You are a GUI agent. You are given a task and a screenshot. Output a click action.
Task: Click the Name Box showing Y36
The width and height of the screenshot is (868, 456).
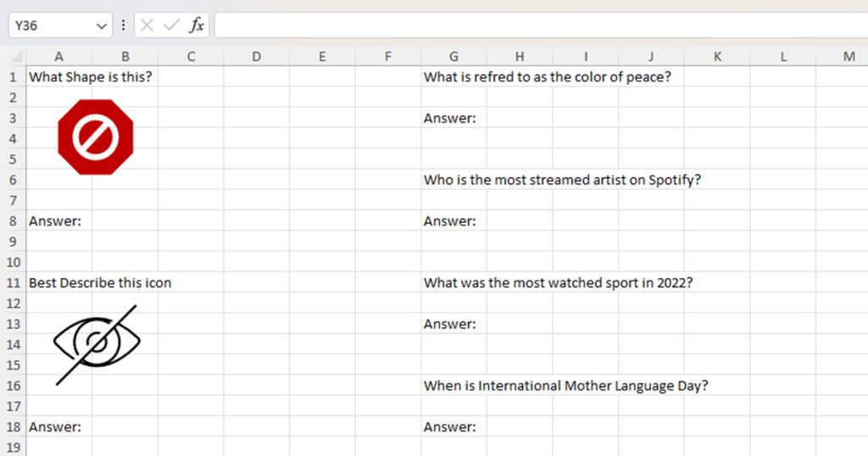pyautogui.click(x=60, y=25)
